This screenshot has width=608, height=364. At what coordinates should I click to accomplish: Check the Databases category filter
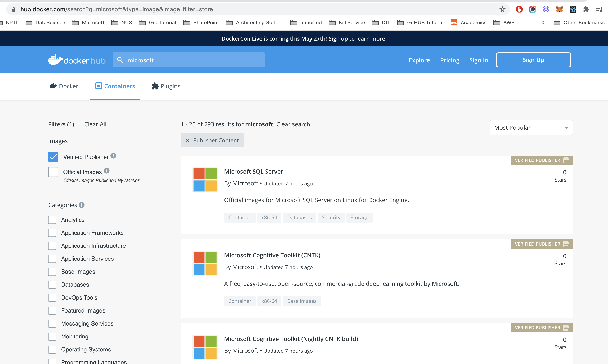pyautogui.click(x=52, y=285)
